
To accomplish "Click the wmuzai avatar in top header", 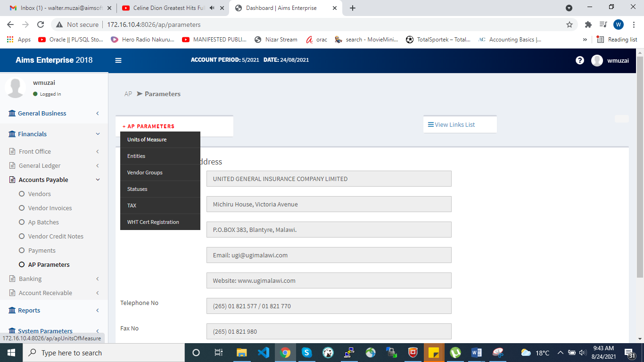I will tap(597, 60).
